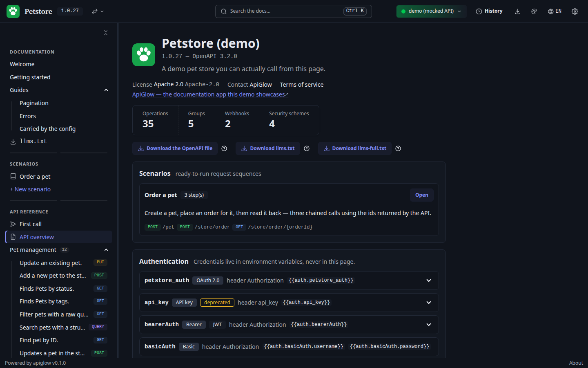Viewport: 588px width, 368px height.
Task: Click the search docs field
Action: (293, 11)
